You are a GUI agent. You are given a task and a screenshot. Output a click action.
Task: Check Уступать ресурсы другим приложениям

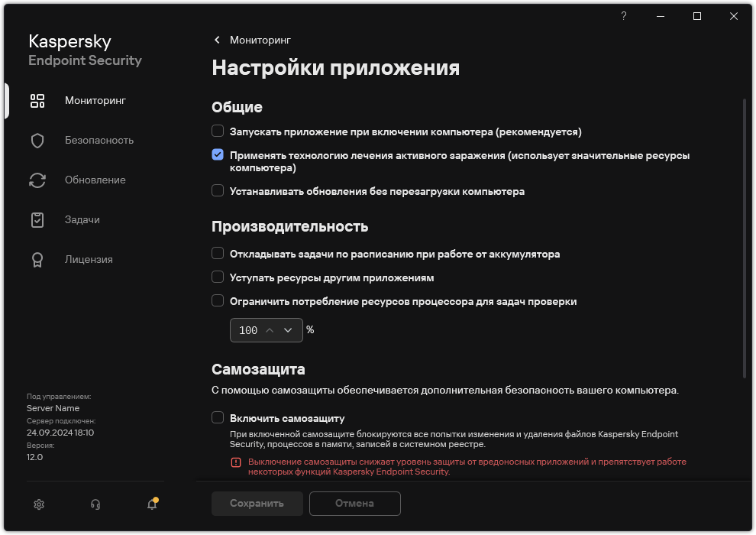pos(218,277)
